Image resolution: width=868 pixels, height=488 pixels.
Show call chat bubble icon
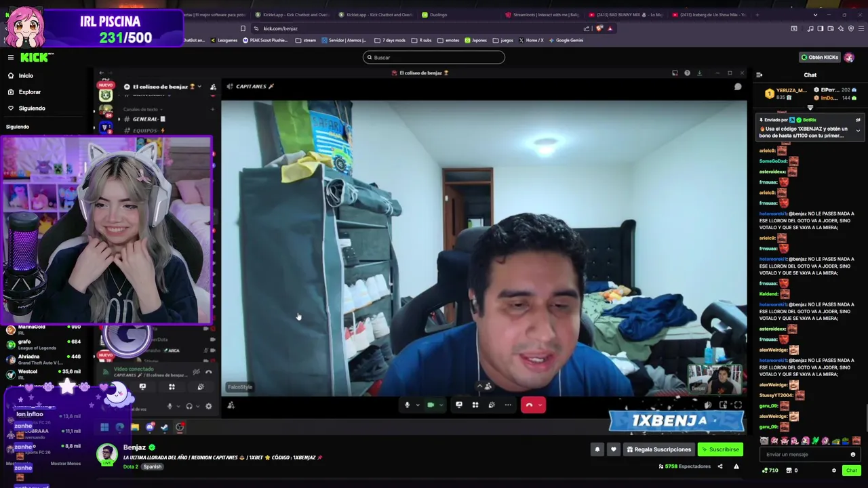pyautogui.click(x=738, y=87)
